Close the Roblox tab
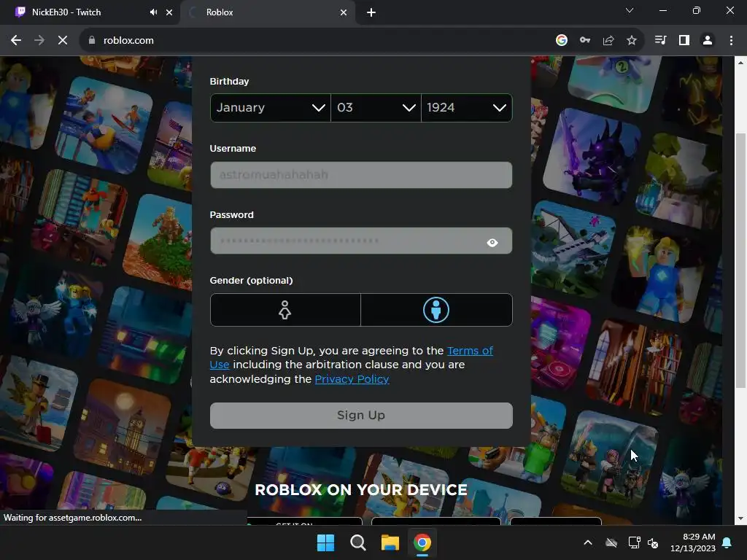The height and width of the screenshot is (560, 747). coord(344,12)
